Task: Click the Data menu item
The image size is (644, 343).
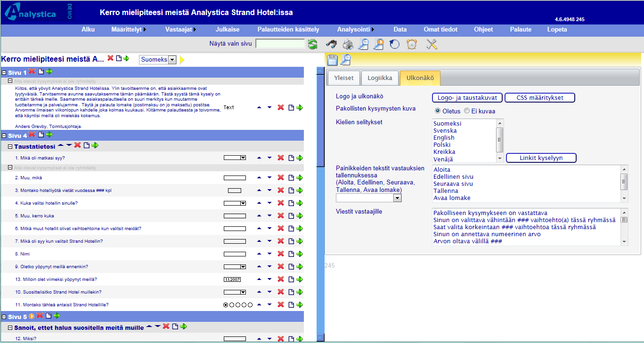Action: pyautogui.click(x=400, y=29)
